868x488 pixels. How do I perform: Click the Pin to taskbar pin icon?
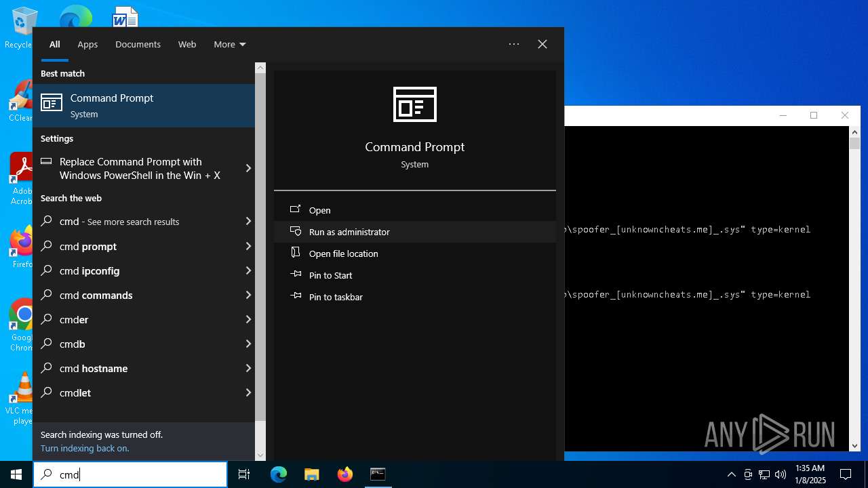point(295,297)
